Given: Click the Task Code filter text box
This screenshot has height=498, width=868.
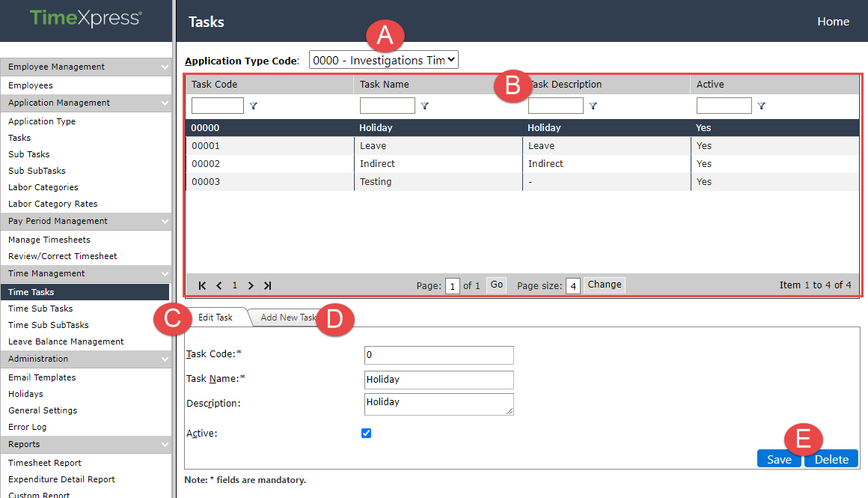Looking at the screenshot, I should pos(218,106).
